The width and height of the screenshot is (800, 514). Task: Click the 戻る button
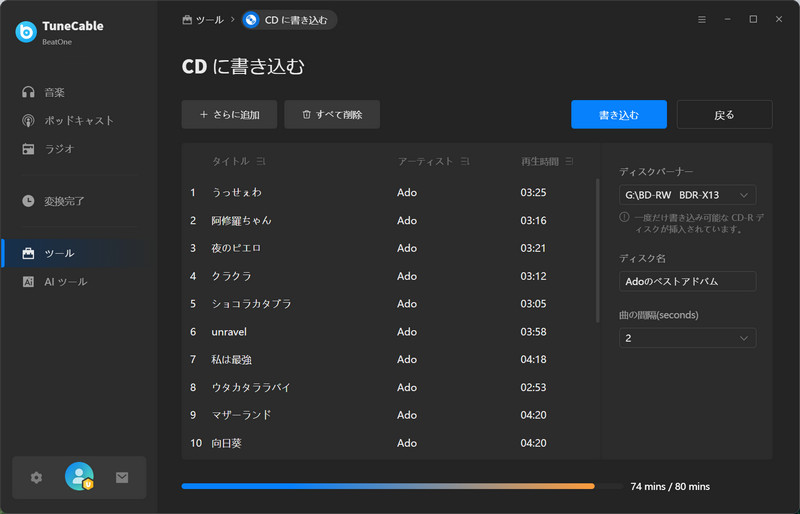coord(724,114)
